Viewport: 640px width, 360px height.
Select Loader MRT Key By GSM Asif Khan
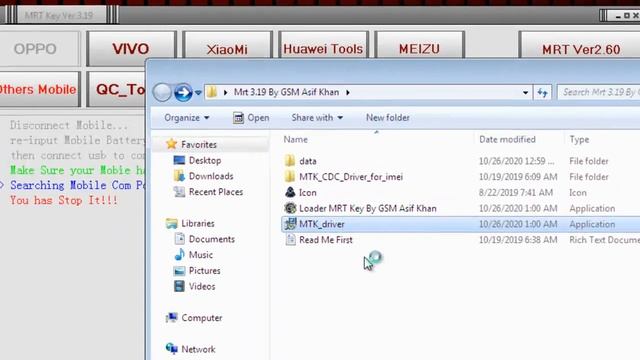click(368, 208)
